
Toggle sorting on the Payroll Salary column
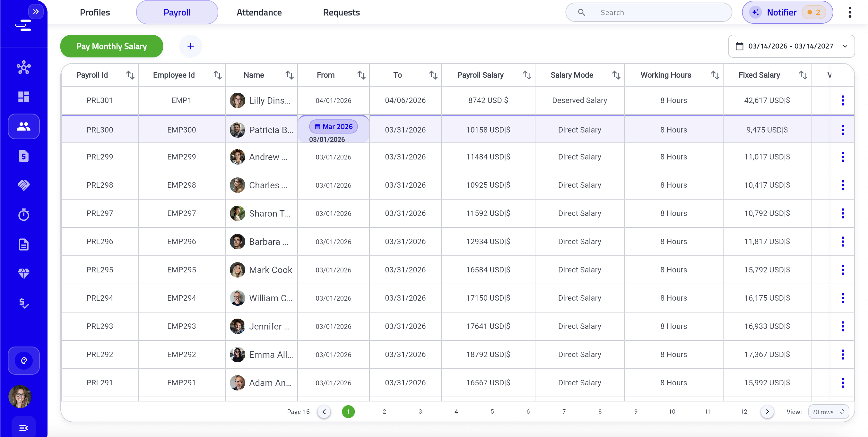527,75
